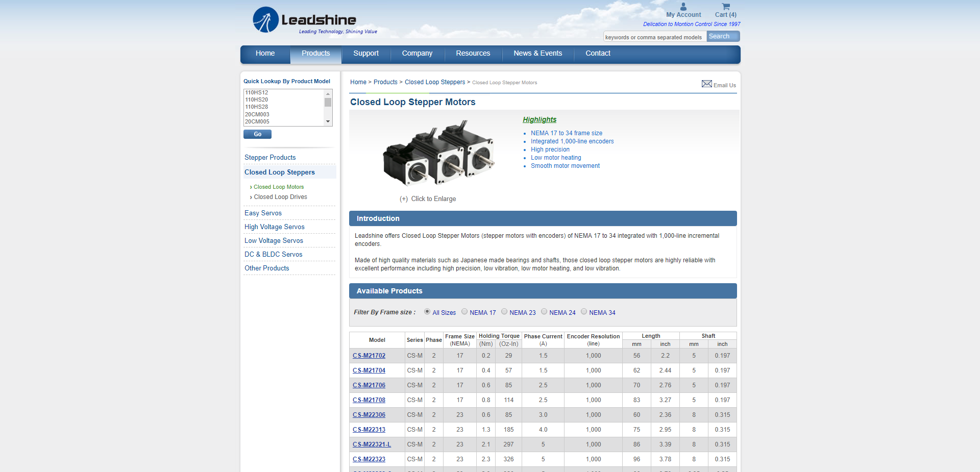The image size is (980, 472).
Task: Click the Model column header
Action: 377,340
